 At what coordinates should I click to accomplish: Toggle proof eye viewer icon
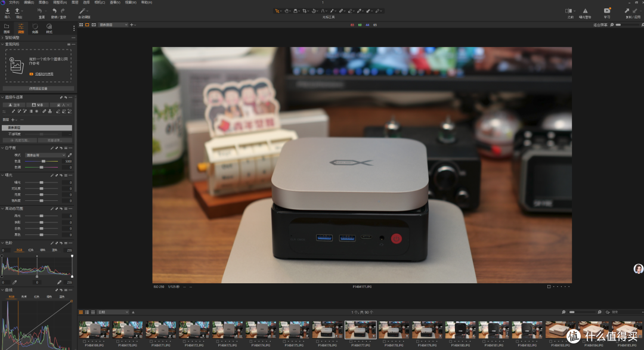(94, 25)
